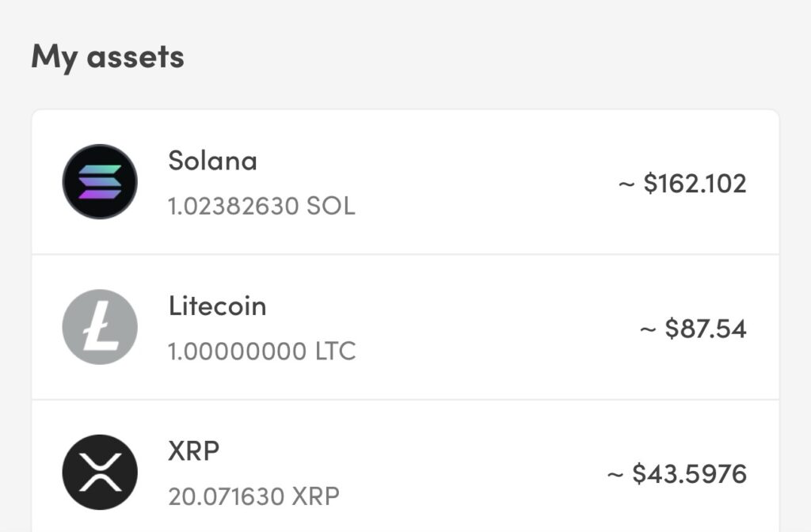Click the SOL ticker symbol

point(331,207)
